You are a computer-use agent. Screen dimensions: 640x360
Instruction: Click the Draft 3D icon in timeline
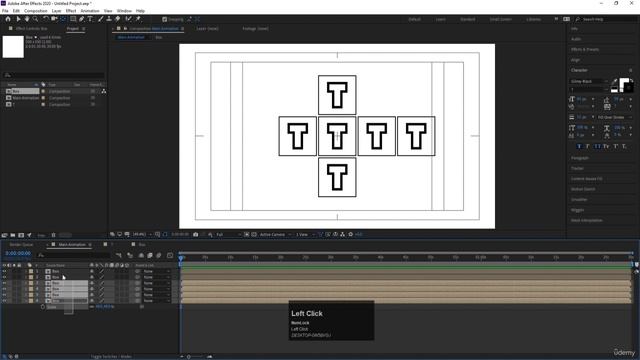pyautogui.click(x=130, y=255)
